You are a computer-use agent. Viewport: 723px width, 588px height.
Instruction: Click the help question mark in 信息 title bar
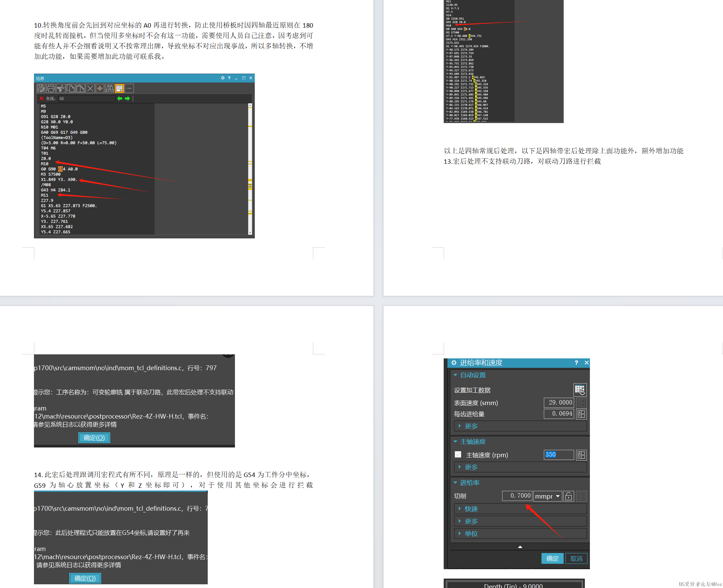pos(229,78)
